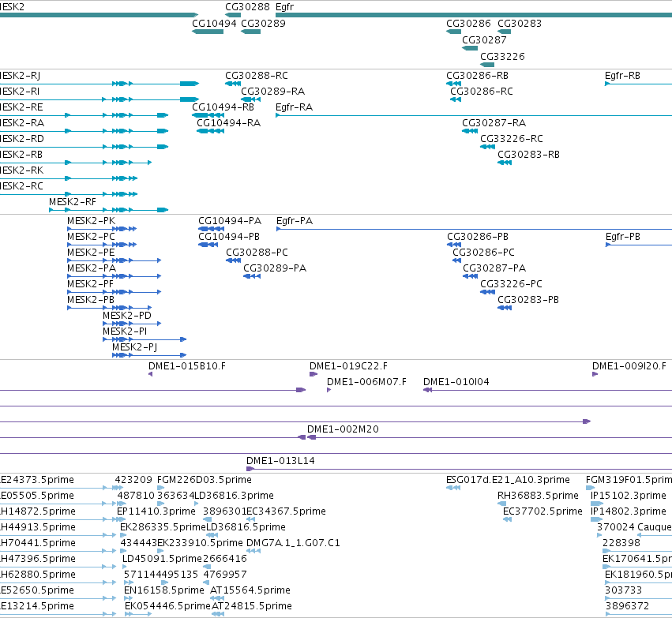672x618 pixels.
Task: Click protein Egfr-PA
Action: pos(295,220)
